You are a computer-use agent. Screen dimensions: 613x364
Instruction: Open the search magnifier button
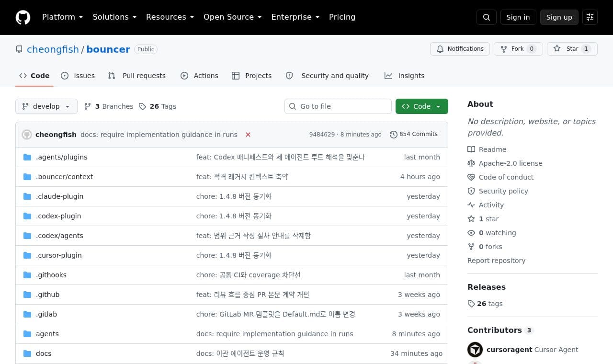tap(487, 17)
